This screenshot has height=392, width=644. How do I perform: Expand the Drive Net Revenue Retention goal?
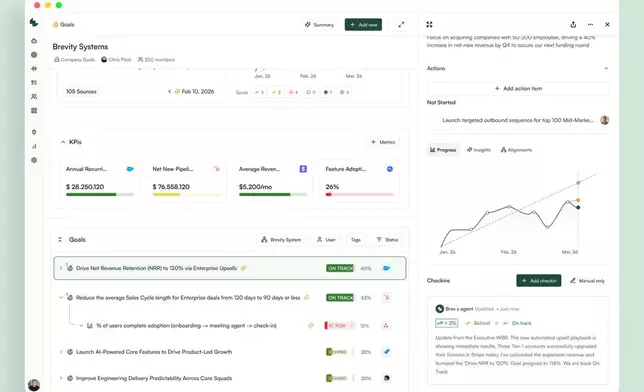[x=61, y=268]
